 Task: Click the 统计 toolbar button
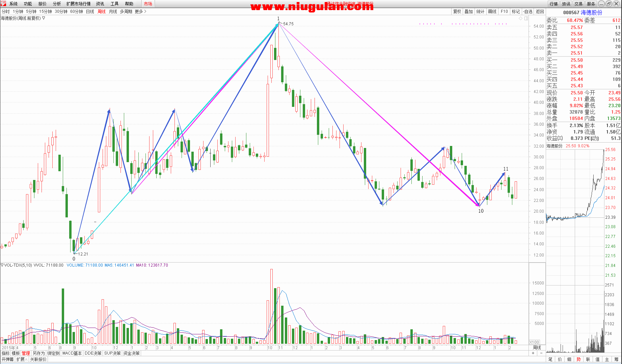(x=480, y=11)
